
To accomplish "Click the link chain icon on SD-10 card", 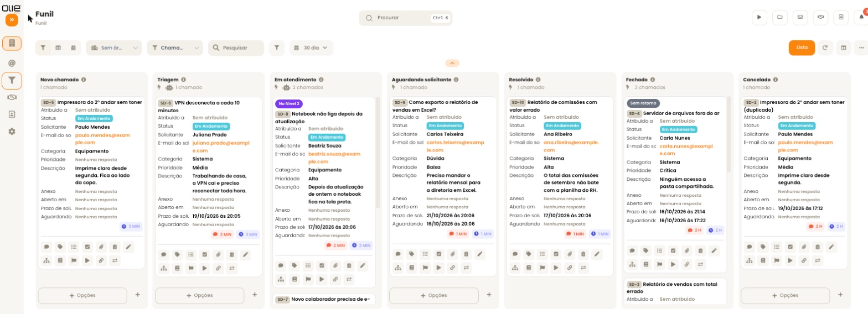I will coord(570,268).
